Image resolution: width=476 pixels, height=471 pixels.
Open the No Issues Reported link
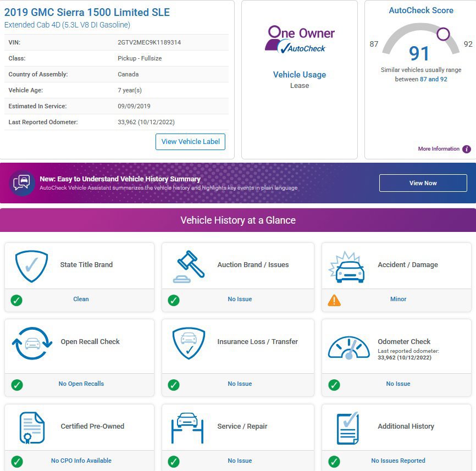point(398,461)
